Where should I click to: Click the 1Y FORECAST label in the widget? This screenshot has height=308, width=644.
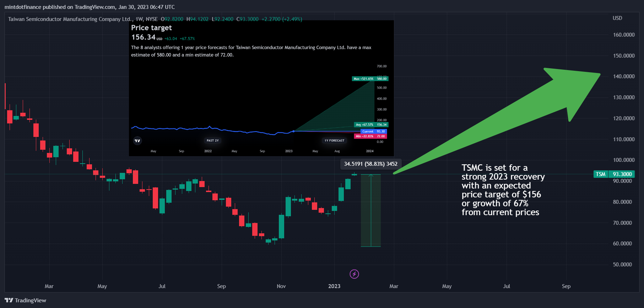point(334,140)
